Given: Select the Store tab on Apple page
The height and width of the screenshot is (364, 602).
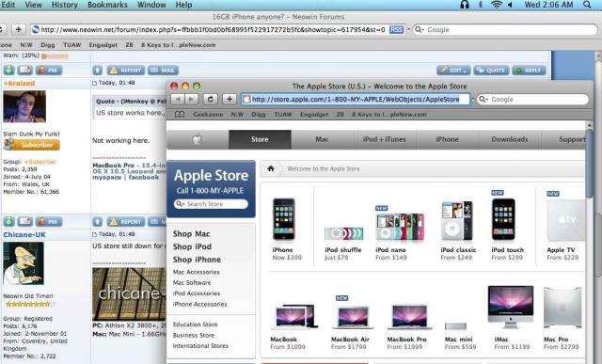Looking at the screenshot, I should point(260,139).
